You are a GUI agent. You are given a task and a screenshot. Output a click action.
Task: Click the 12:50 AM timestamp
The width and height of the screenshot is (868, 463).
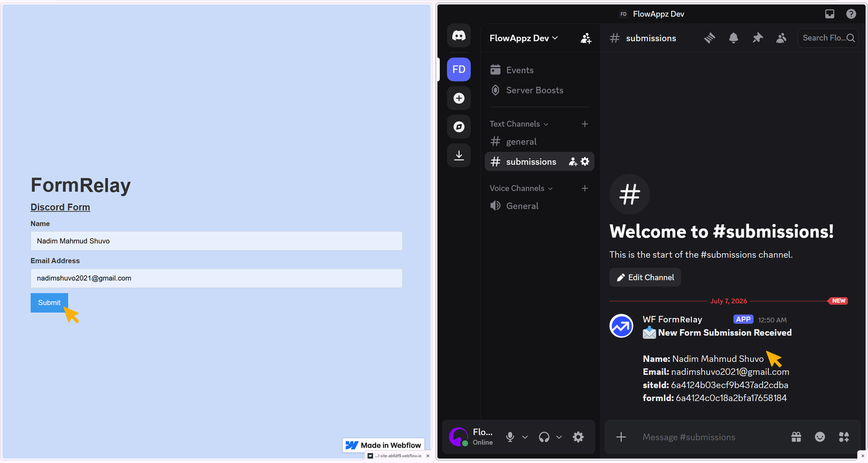[x=773, y=320]
